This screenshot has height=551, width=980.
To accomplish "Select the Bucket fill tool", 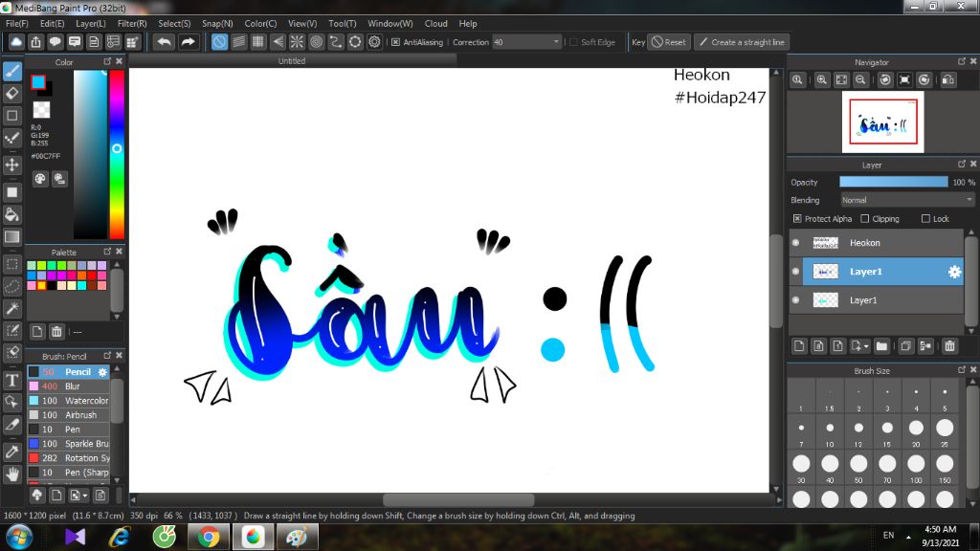I will pyautogui.click(x=12, y=215).
